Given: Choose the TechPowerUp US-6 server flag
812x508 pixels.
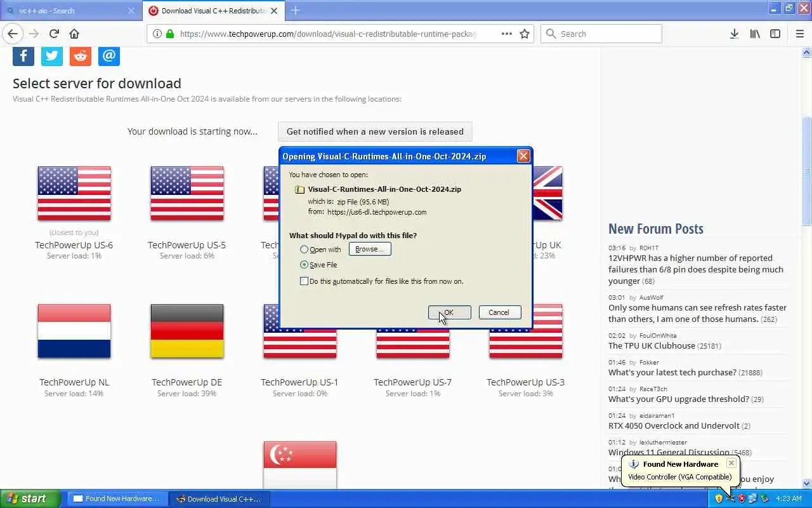Looking at the screenshot, I should [x=74, y=194].
